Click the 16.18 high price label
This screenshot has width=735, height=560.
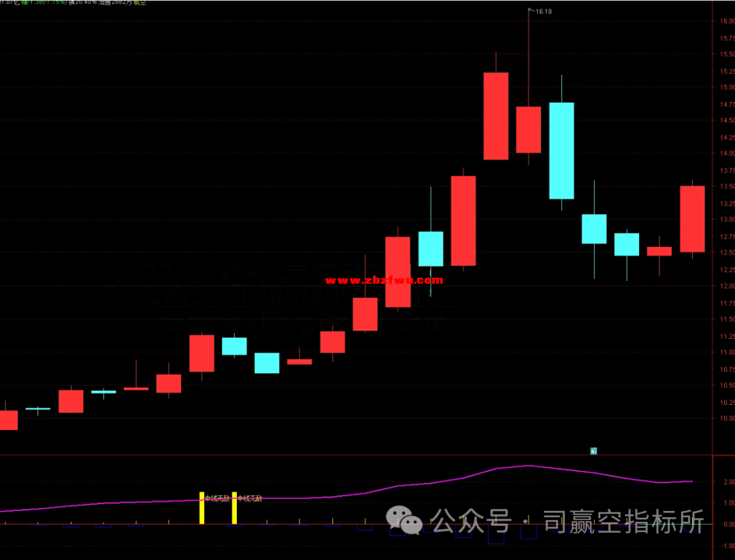pyautogui.click(x=544, y=12)
